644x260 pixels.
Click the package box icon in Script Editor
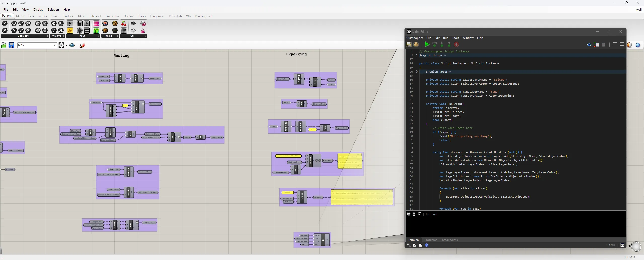[x=416, y=45]
